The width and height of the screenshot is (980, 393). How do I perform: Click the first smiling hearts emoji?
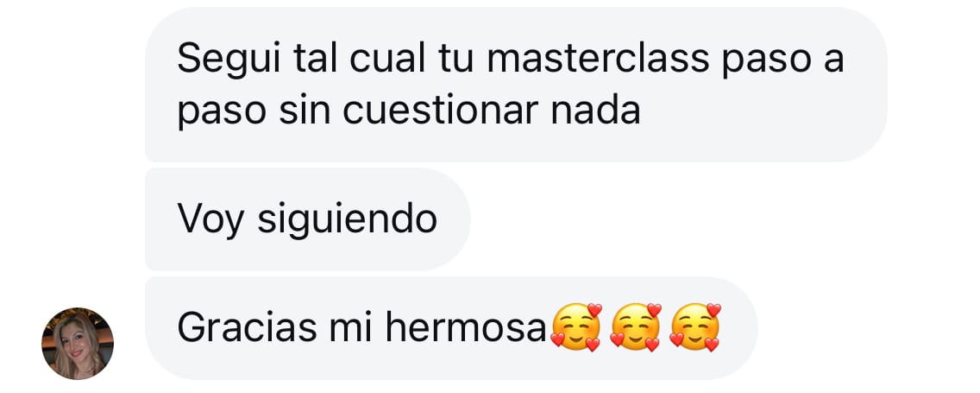click(x=575, y=327)
